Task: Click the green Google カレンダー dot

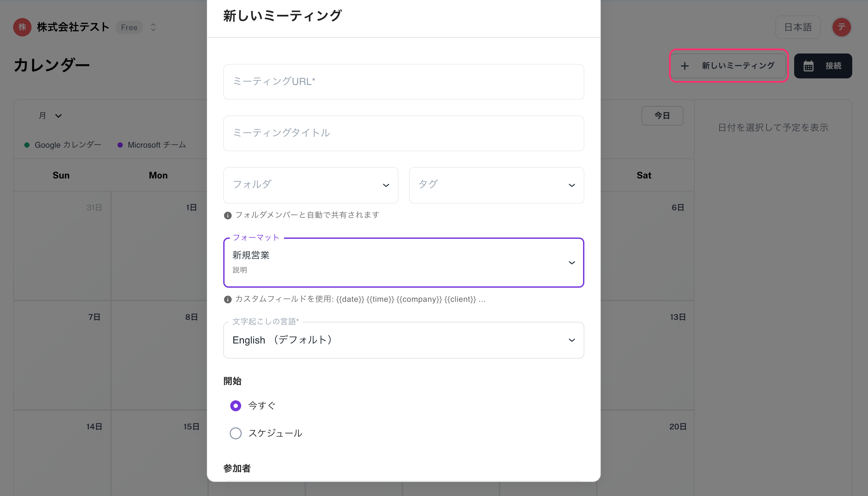Action: (x=27, y=145)
